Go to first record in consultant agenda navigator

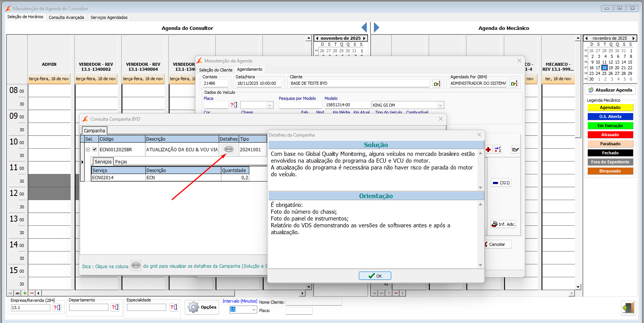[10, 293]
